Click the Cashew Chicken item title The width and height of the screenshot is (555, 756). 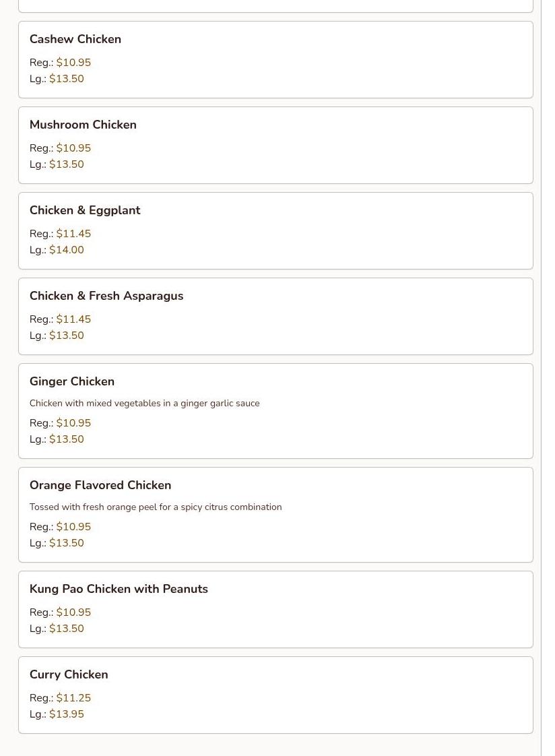click(x=75, y=39)
